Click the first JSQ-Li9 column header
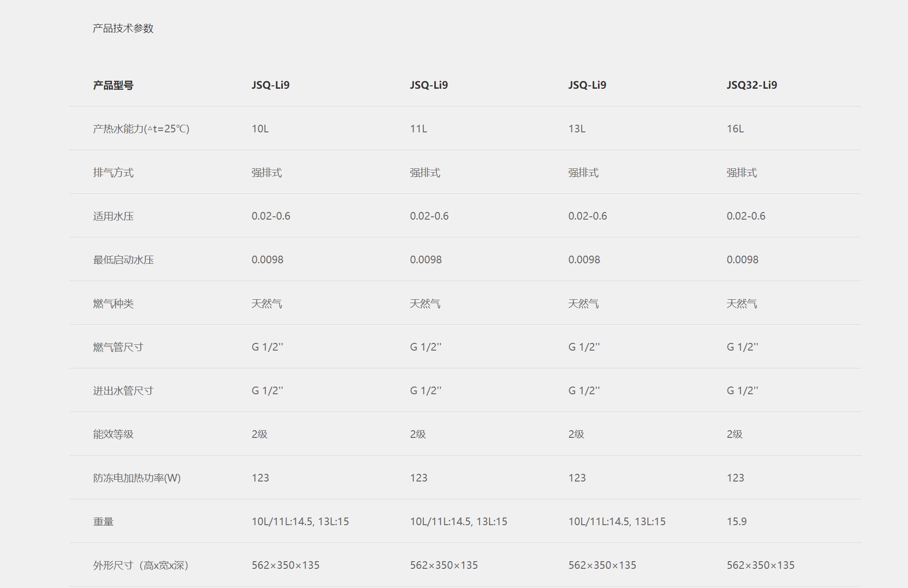Viewport: 908px width, 588px height. pyautogui.click(x=271, y=85)
